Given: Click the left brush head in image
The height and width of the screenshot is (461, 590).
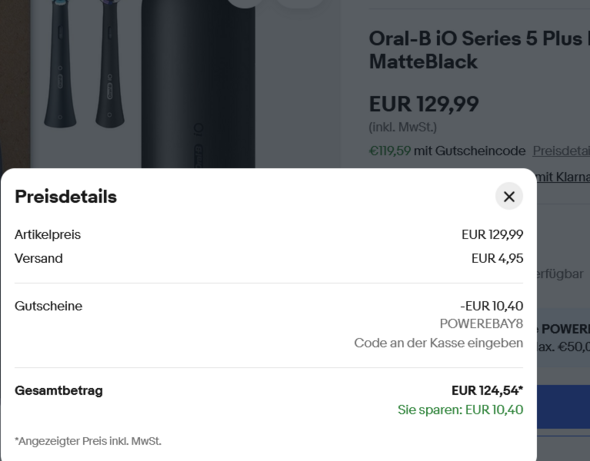Looking at the screenshot, I should (x=60, y=64).
